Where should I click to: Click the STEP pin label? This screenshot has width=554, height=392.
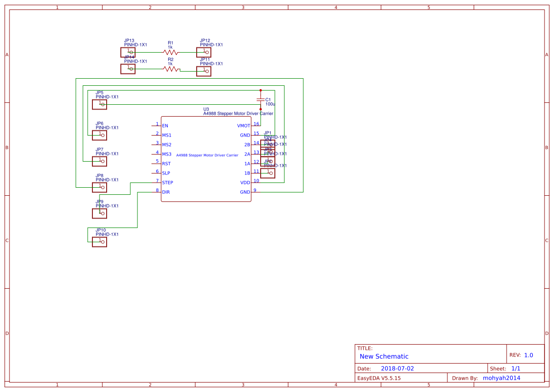167,183
